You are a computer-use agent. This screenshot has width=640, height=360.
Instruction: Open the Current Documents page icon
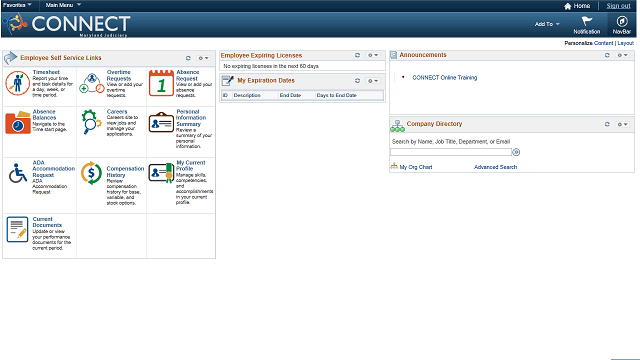[x=18, y=229]
